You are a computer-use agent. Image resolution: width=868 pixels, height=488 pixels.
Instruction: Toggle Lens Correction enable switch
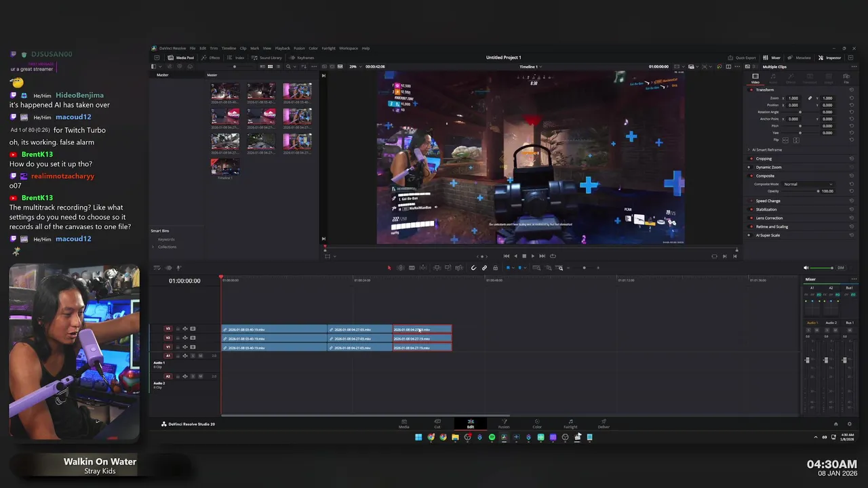750,218
